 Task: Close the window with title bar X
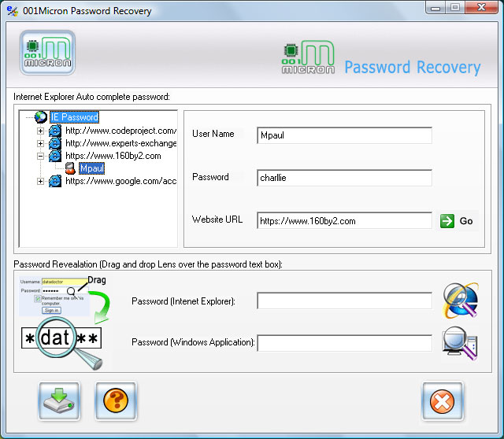481,8
